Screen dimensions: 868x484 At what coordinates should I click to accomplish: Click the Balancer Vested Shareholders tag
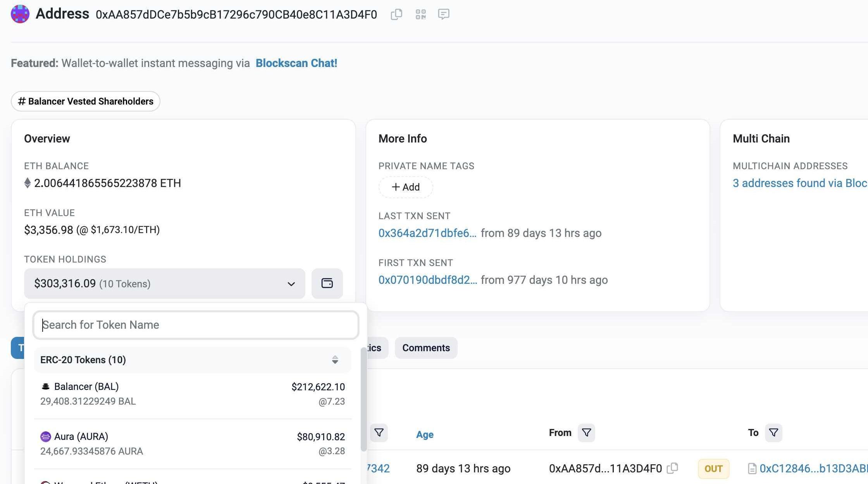coord(86,101)
